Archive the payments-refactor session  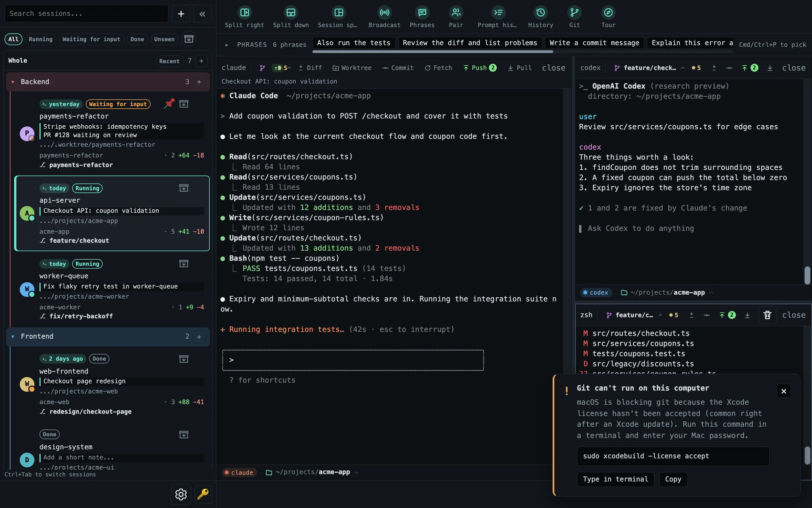coord(184,104)
